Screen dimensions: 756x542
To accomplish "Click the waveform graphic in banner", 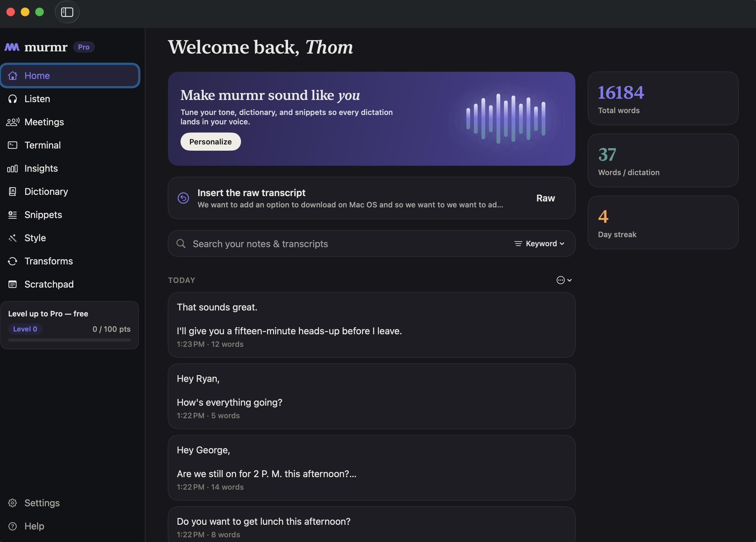I will click(x=506, y=118).
